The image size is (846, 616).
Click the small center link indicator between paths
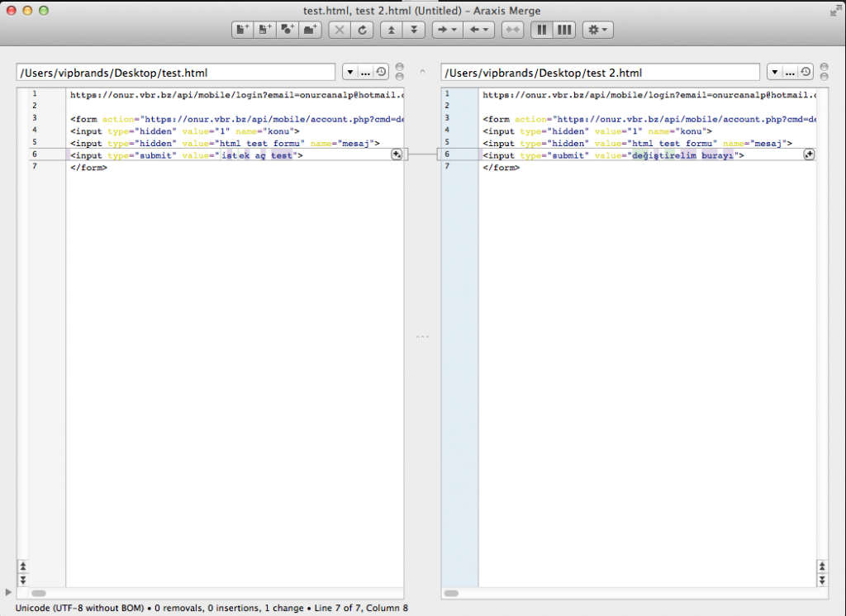tap(422, 72)
